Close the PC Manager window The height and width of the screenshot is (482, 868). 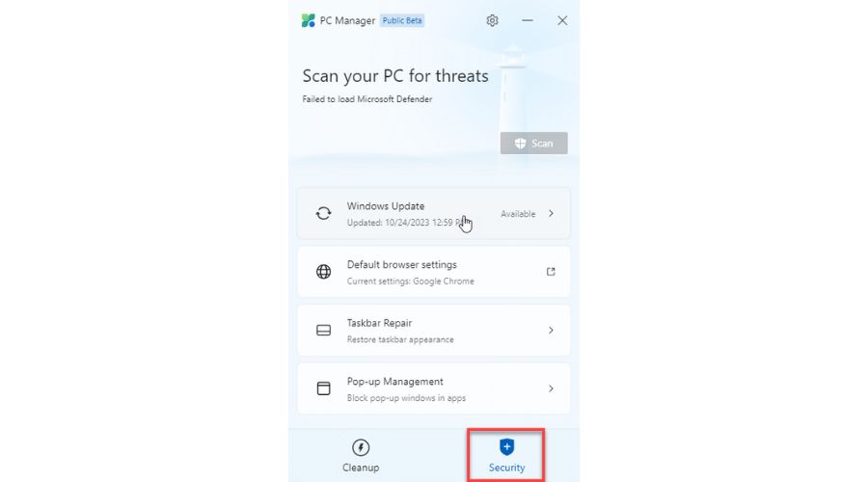(x=562, y=20)
